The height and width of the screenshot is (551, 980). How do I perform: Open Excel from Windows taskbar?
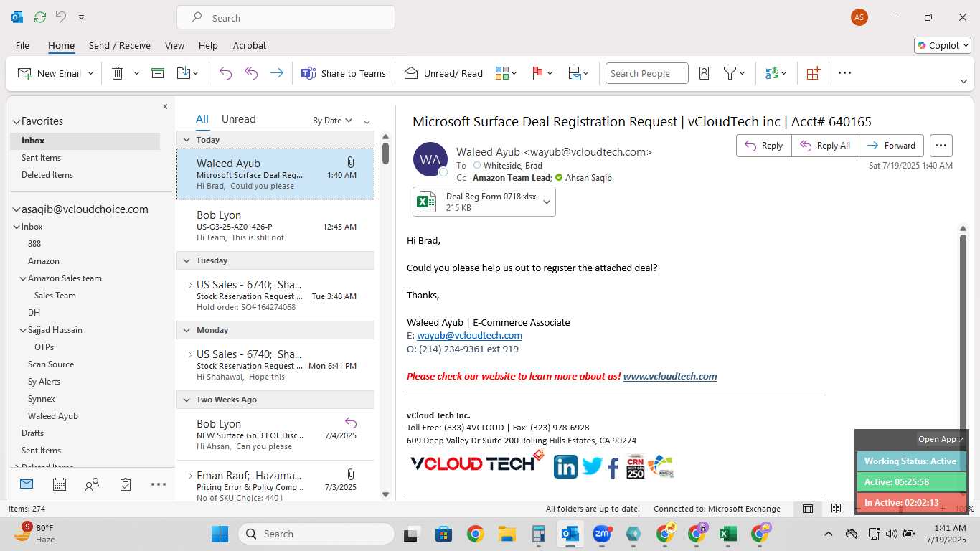pyautogui.click(x=728, y=534)
